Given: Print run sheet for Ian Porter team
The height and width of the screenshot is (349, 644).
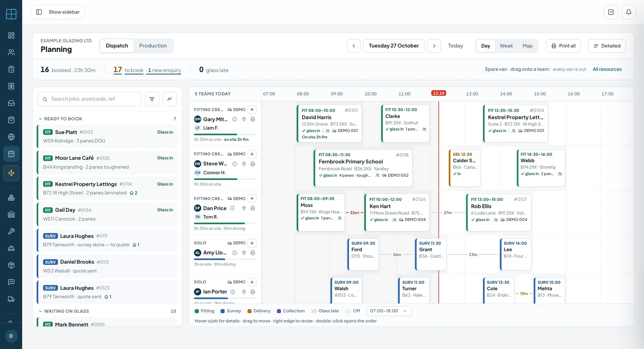Looking at the screenshot, I should point(253,292).
